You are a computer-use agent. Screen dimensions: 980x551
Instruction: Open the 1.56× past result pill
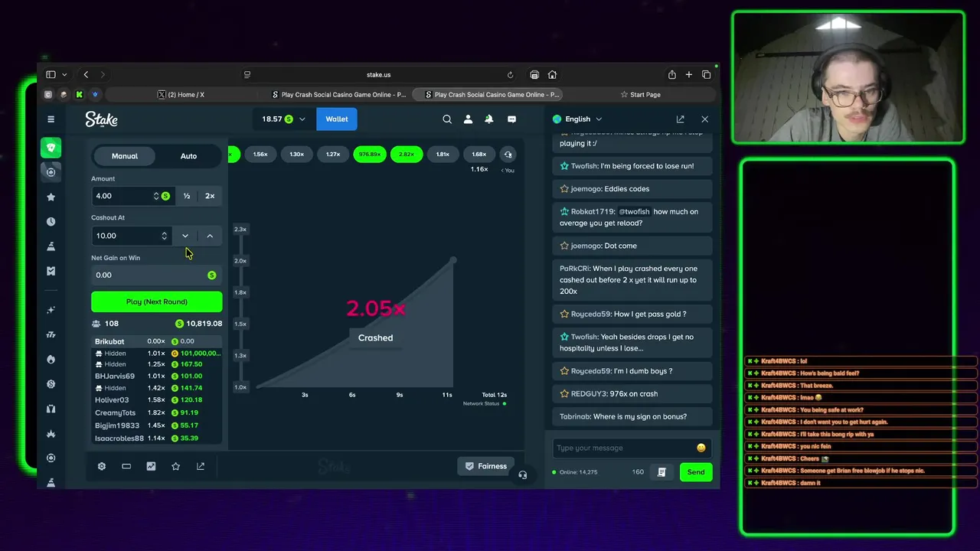click(x=260, y=155)
